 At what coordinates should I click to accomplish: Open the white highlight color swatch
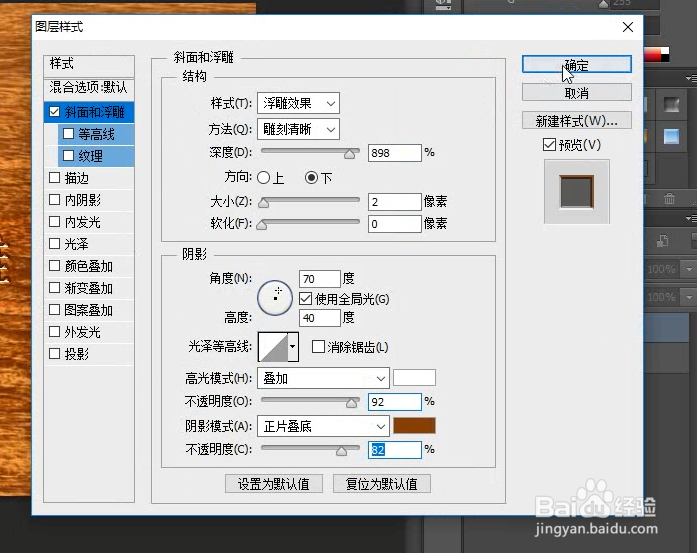(414, 378)
